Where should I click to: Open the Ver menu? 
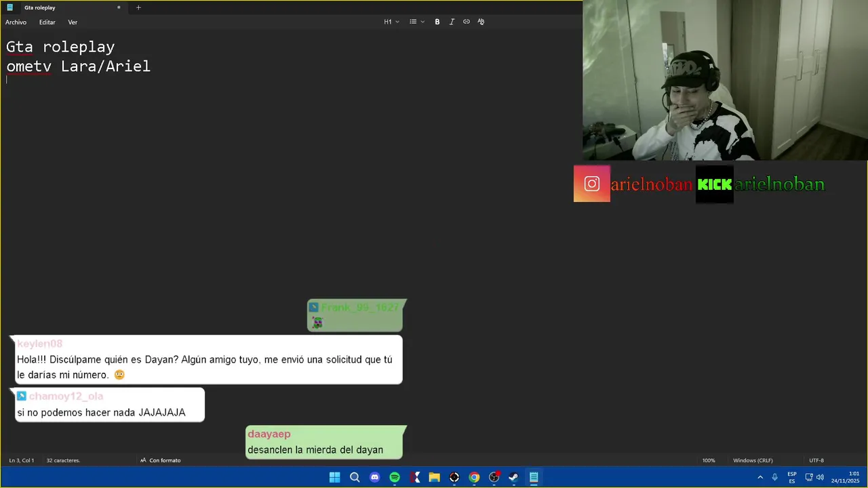73,22
